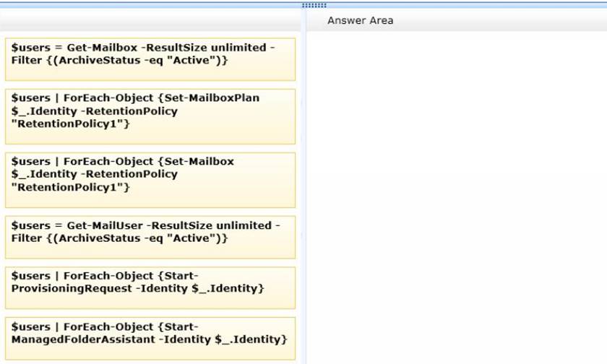This screenshot has width=607, height=364.
Task: Select the Start-ManagedFolderAssistant command block
Action: click(150, 338)
